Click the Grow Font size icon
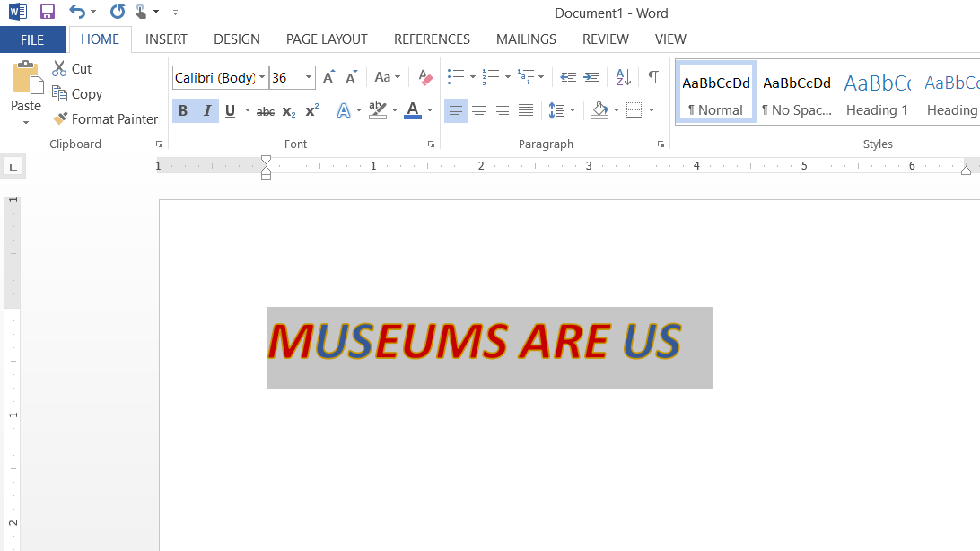Screen dimensions: 980x551 [x=328, y=78]
